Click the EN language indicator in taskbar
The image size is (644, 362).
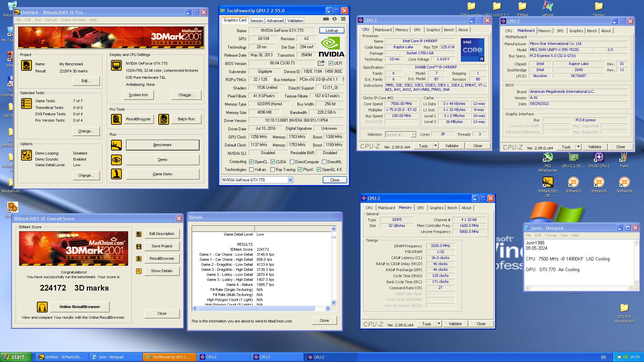click(x=603, y=357)
